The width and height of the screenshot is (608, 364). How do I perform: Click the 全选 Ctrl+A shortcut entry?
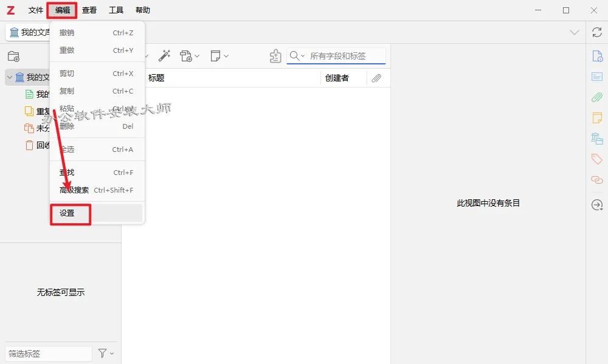97,149
